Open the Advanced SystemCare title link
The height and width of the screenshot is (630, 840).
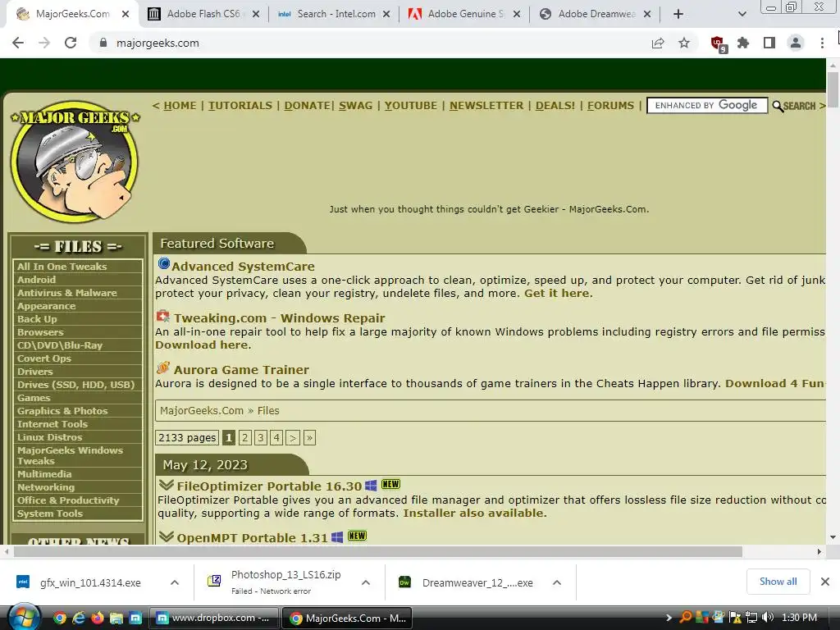[243, 267]
